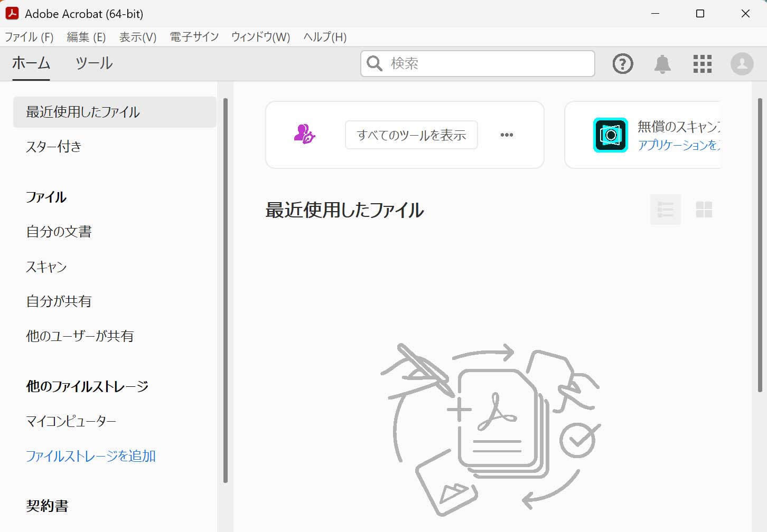
Task: Click the 検索 search field
Action: click(478, 63)
